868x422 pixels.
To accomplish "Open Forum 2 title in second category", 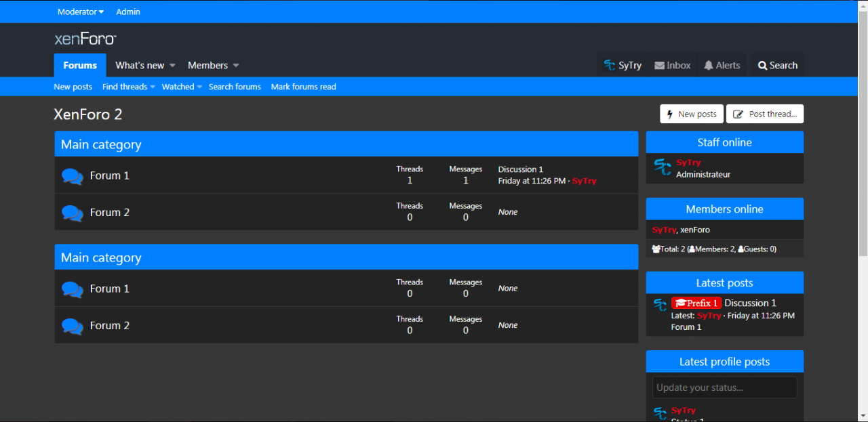I will pos(110,326).
